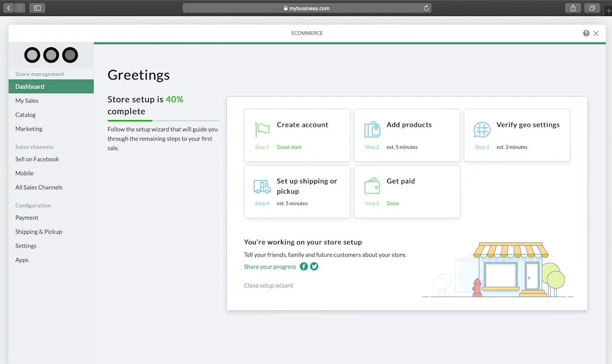The image size is (612, 364).
Task: Click the mybusiness.com address bar
Action: (307, 8)
